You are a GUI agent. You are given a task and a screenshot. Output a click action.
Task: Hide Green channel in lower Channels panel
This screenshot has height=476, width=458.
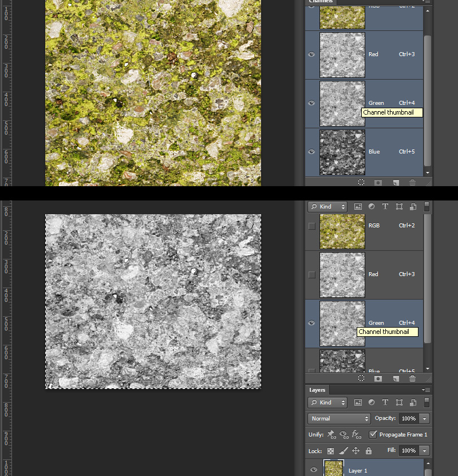(311, 323)
